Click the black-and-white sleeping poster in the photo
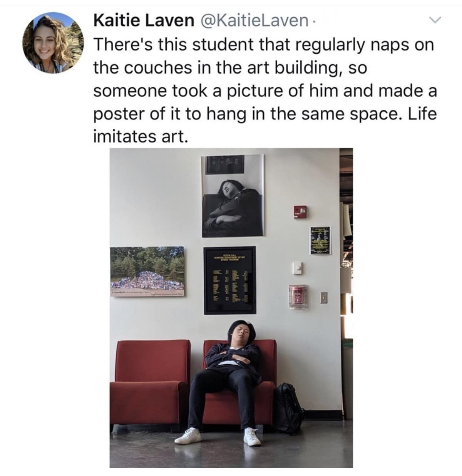The width and height of the screenshot is (462, 476). (x=233, y=196)
